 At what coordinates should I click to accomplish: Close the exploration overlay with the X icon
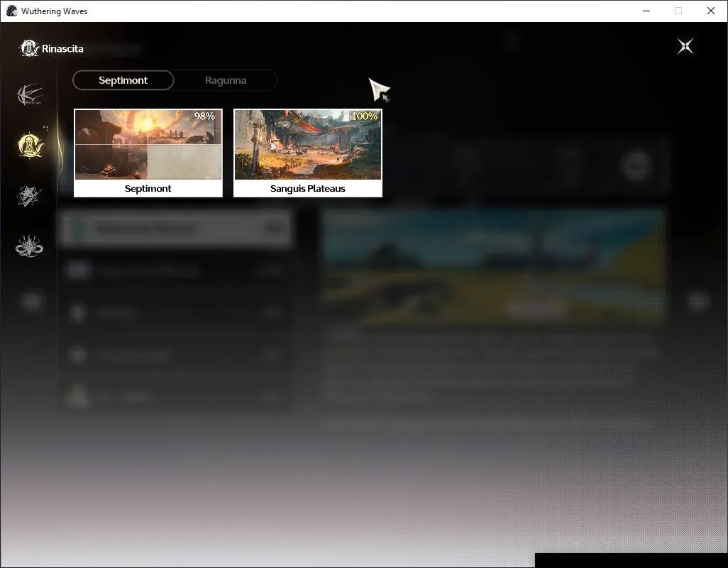point(685,46)
